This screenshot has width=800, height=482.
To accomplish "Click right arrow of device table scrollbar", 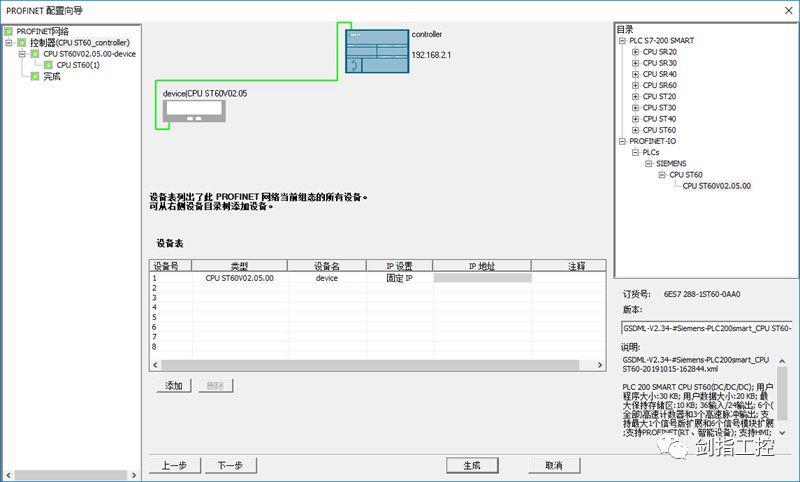I will click(x=600, y=365).
